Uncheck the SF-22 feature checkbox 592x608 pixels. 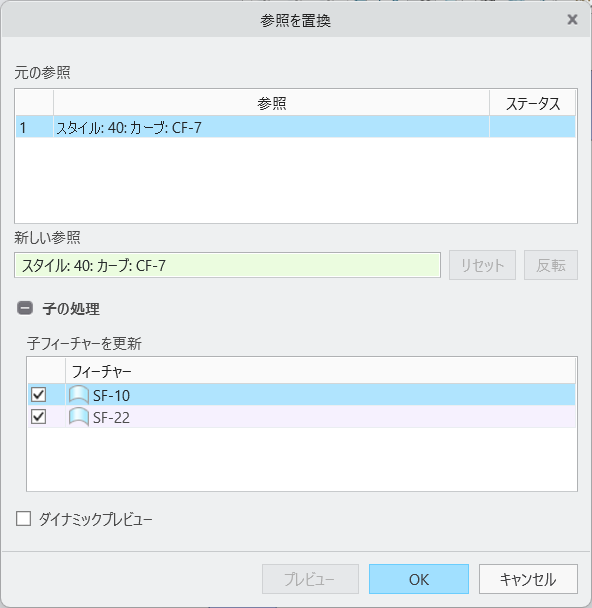point(38,417)
